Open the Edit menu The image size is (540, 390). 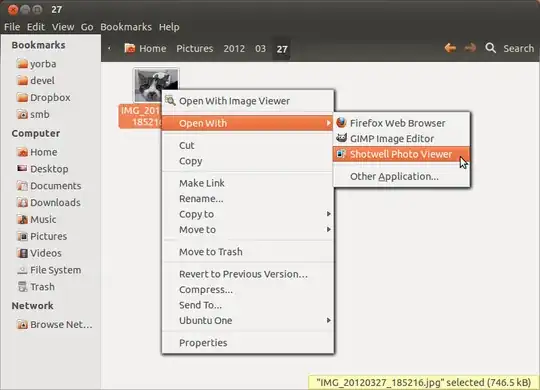(36, 27)
